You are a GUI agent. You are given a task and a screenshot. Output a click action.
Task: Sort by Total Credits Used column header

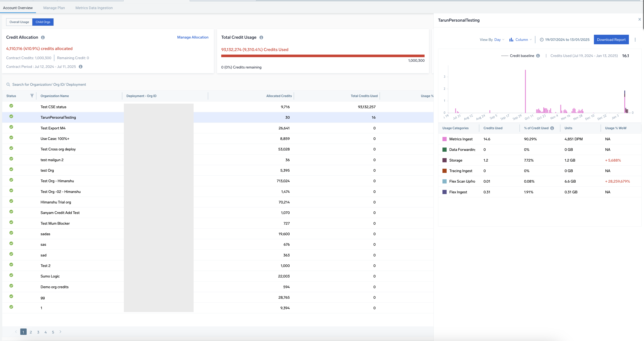coord(364,96)
